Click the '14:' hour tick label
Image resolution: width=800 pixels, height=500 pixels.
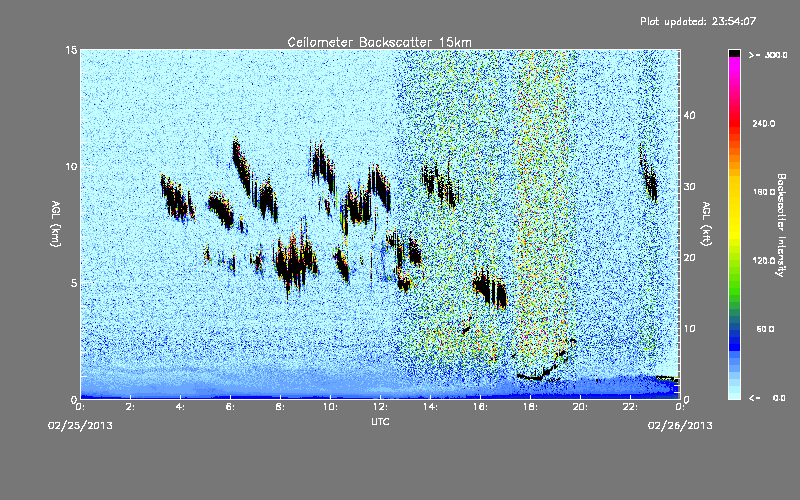point(430,407)
